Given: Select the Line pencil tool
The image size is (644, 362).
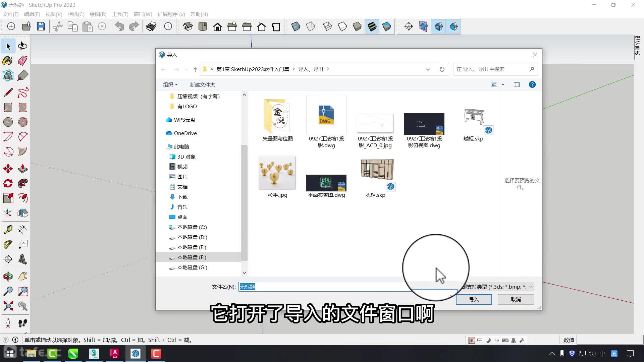Looking at the screenshot, I should pyautogui.click(x=8, y=92).
